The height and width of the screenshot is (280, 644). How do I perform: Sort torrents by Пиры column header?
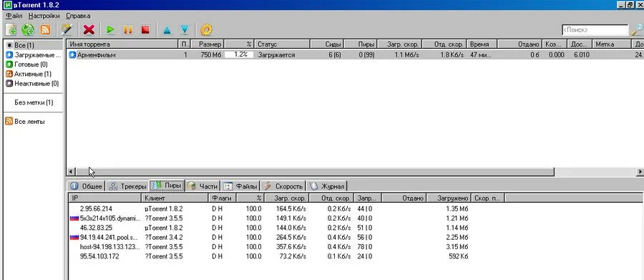[x=361, y=44]
